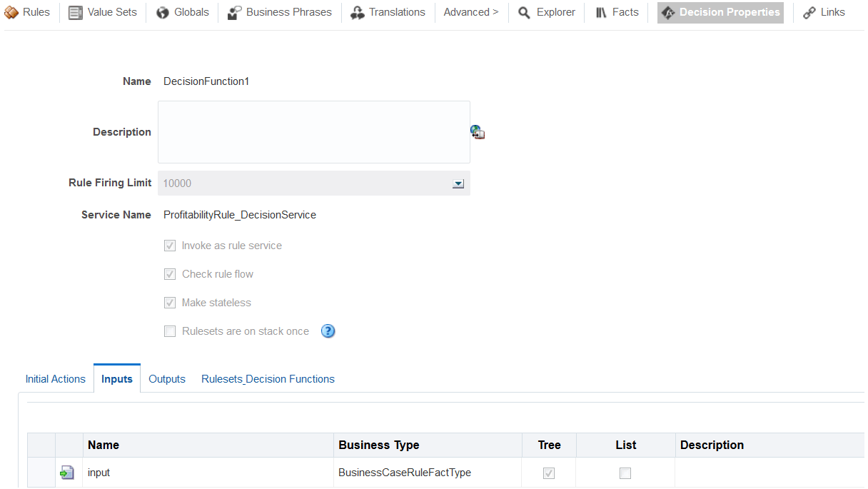Open the Rulesets_Decision Functions tab
This screenshot has height=489, width=868.
tap(268, 379)
